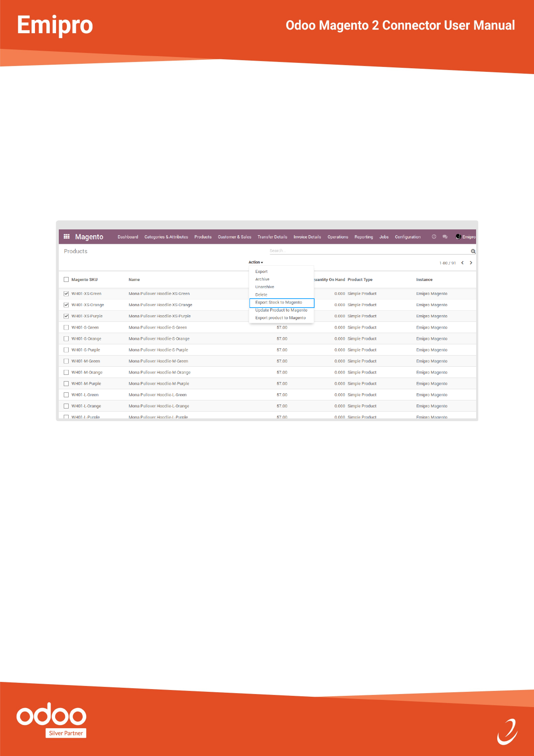This screenshot has height=756, width=534.
Task: Click the Emipro logo in header
Action: (x=55, y=25)
